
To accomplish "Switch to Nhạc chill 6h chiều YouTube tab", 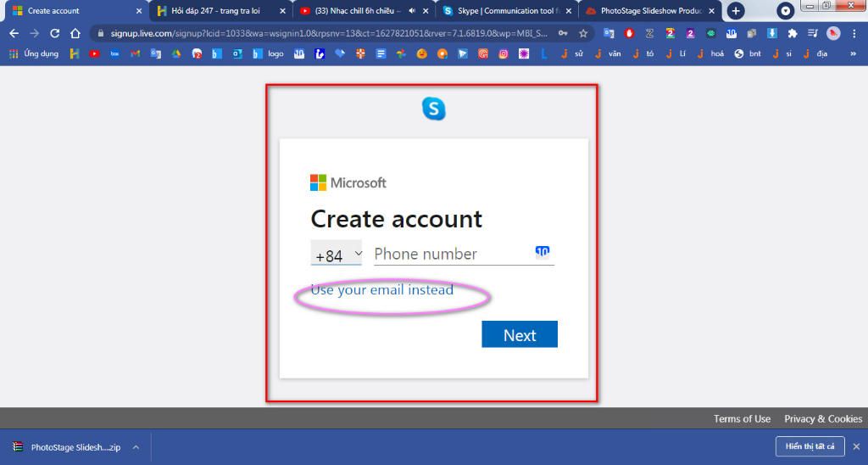I will (x=354, y=10).
